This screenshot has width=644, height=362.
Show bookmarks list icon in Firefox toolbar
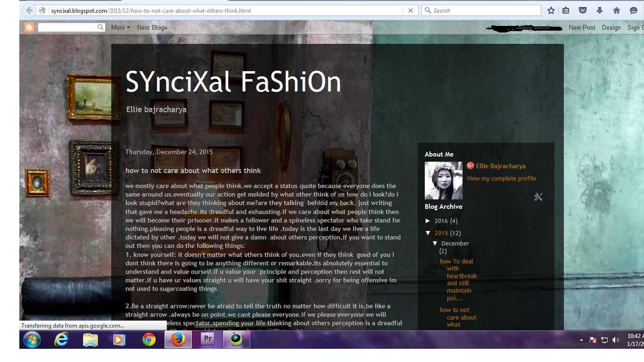pyautogui.click(x=566, y=10)
